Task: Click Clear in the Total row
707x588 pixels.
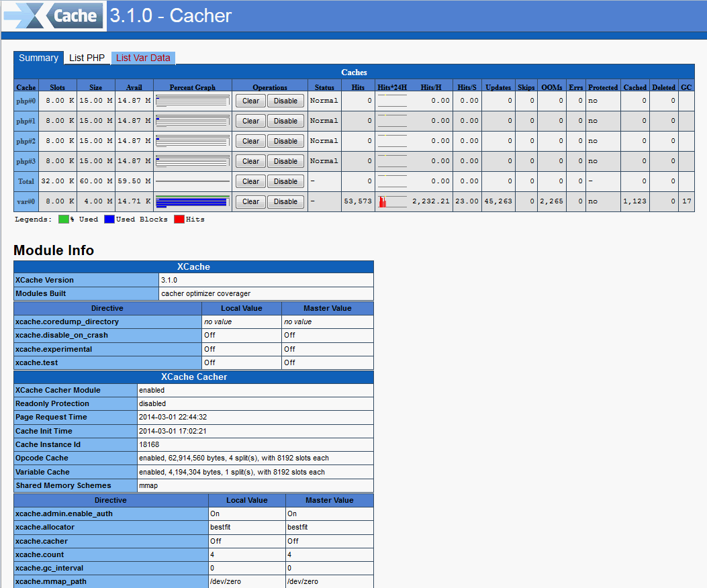Action: pos(250,181)
